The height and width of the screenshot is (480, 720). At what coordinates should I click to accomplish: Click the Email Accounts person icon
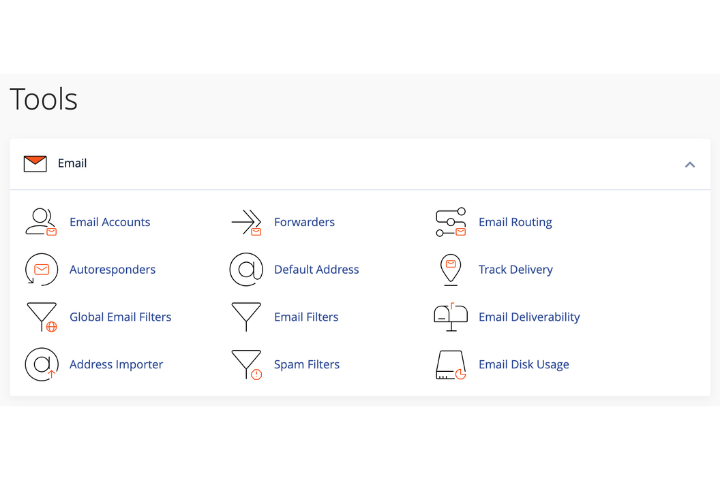click(41, 222)
